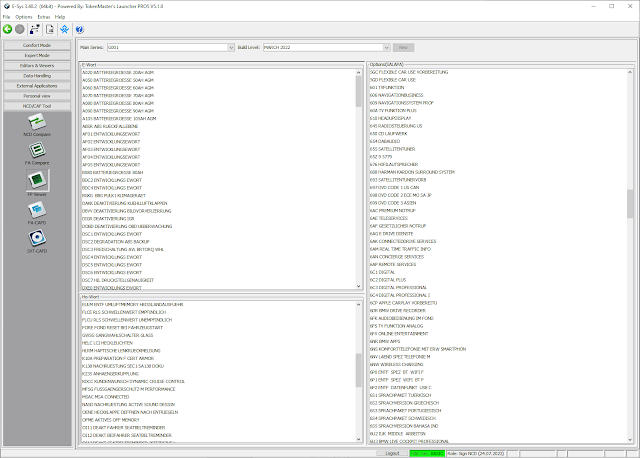Click the Logout button in status bar
Image resolution: width=640 pixels, height=458 pixels.
392,454
